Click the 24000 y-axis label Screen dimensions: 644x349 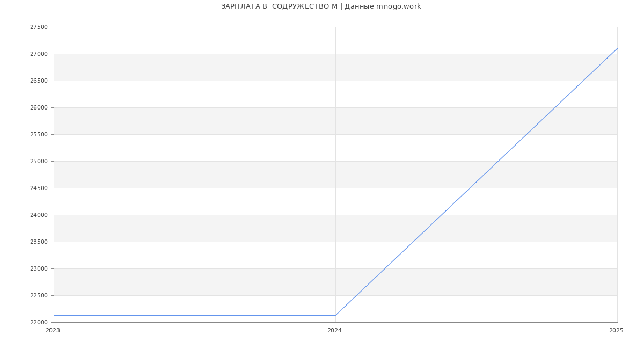coord(39,215)
